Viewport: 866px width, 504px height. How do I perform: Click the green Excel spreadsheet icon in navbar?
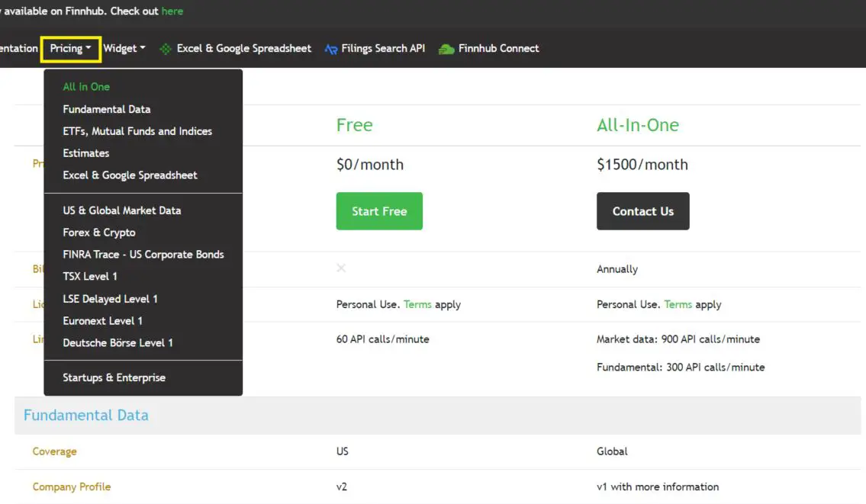[x=165, y=49]
